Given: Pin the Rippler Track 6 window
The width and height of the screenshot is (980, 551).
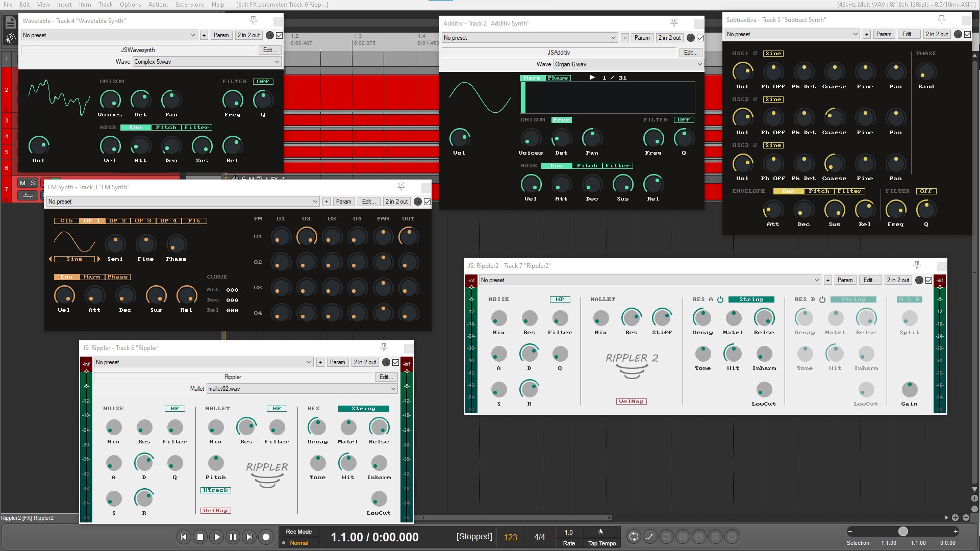Looking at the screenshot, I should (384, 347).
